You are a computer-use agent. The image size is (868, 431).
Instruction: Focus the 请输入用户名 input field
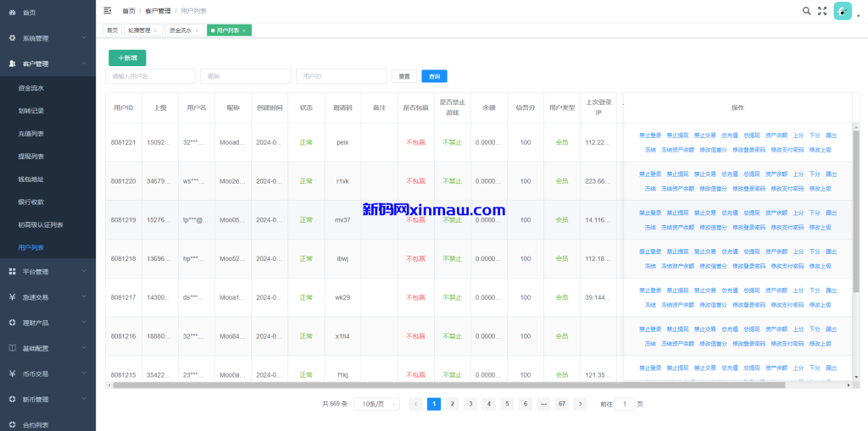(150, 76)
